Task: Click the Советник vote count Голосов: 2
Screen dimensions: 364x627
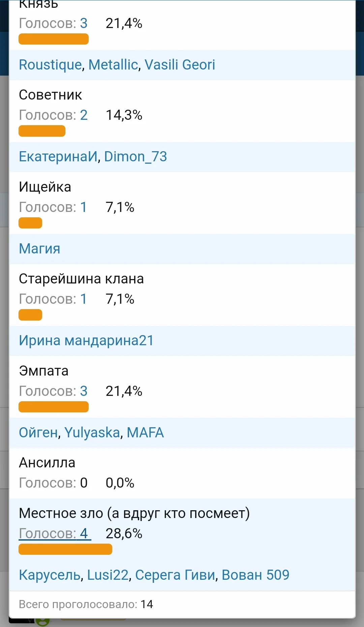Action: [x=53, y=115]
